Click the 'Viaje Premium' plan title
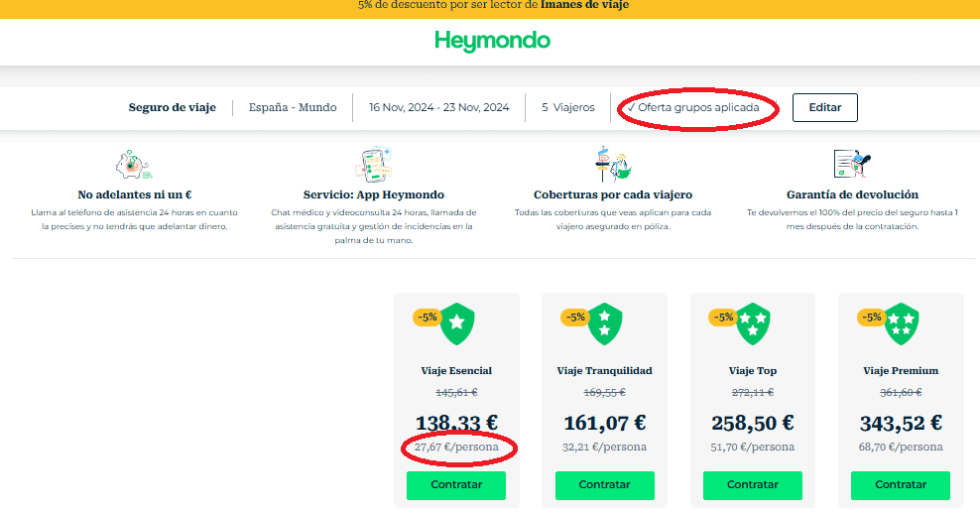Image resolution: width=980 pixels, height=513 pixels. click(901, 370)
